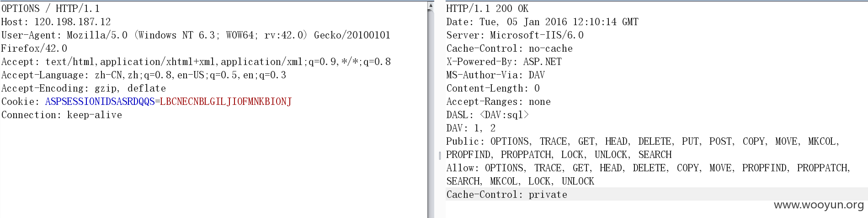Click the Accept-Encoding: gzip, deflate line

pos(84,88)
